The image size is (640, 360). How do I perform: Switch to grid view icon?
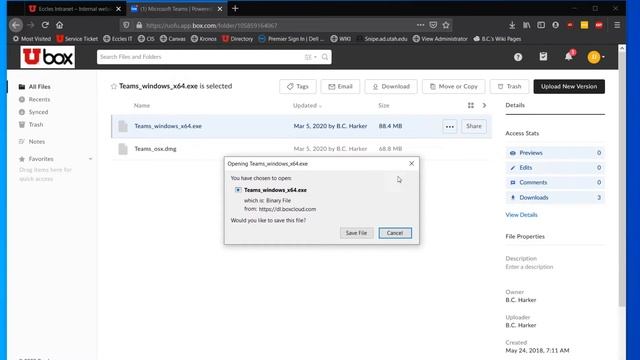coord(471,105)
